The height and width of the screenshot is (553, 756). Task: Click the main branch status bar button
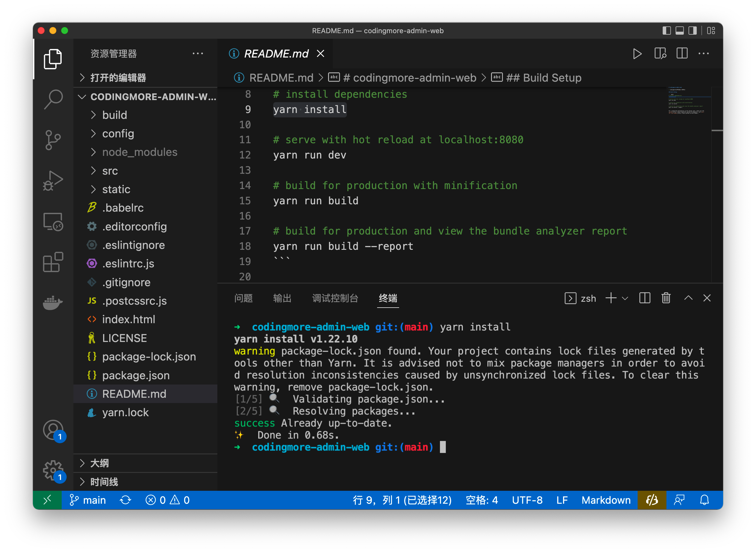[x=88, y=500]
